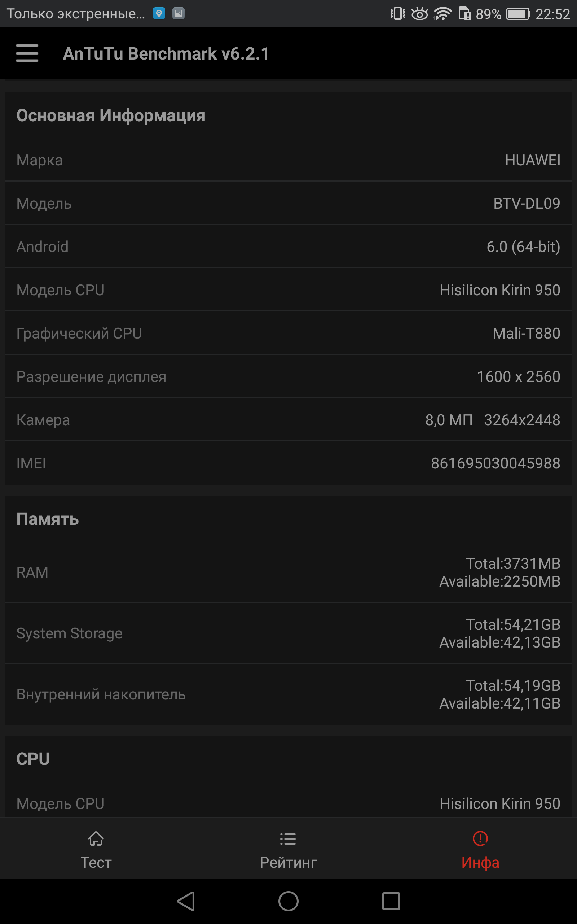Open recent apps square button
The width and height of the screenshot is (577, 924).
pos(391,902)
